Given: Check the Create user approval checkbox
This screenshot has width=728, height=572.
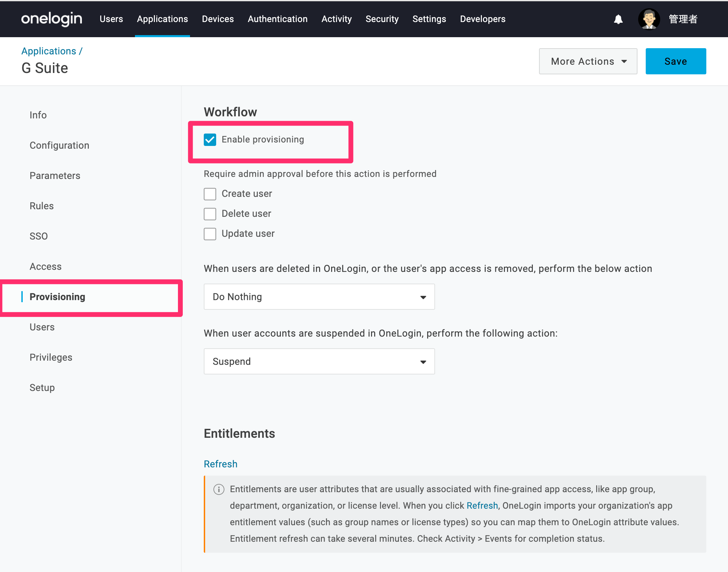Looking at the screenshot, I should 210,194.
